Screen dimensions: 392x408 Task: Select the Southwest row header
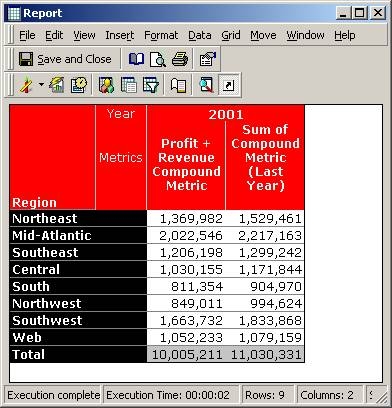click(78, 320)
